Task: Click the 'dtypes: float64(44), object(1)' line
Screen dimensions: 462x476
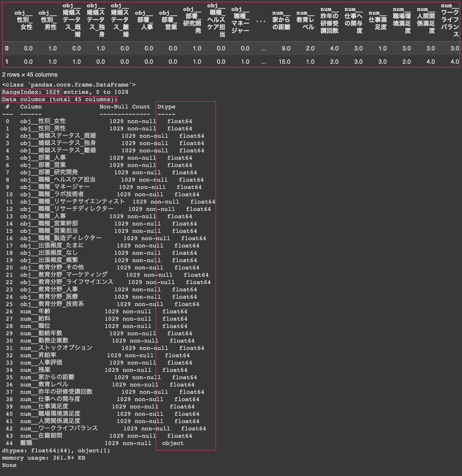Action: coord(56,451)
